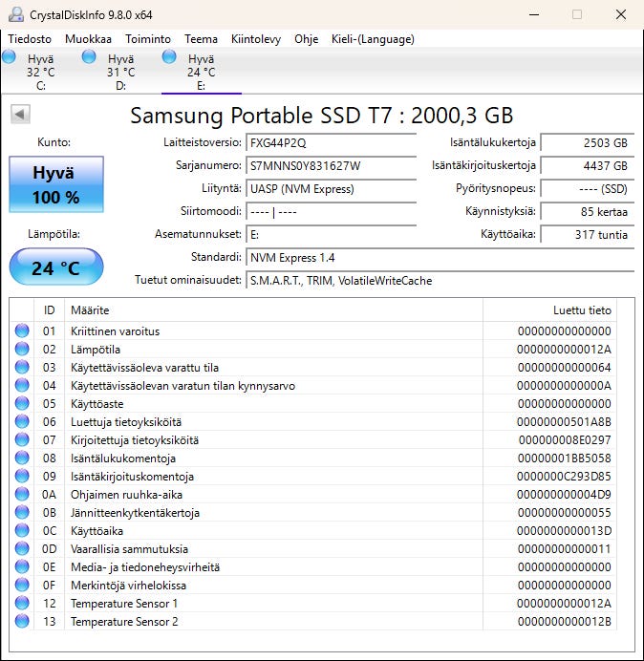Screen dimensions: 644x661
Task: Click the Laitteistoversio firmware field
Action: pyautogui.click(x=331, y=142)
